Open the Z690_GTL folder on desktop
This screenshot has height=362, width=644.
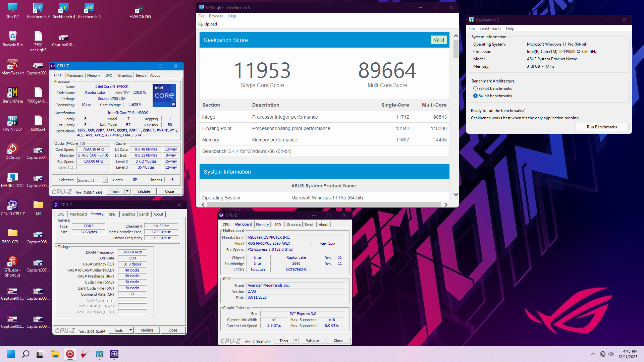coord(13,236)
